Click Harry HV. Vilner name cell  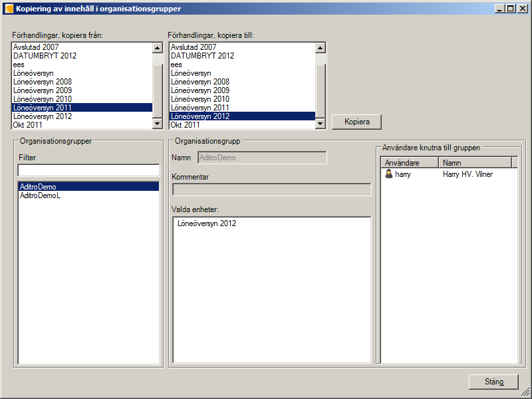click(467, 174)
